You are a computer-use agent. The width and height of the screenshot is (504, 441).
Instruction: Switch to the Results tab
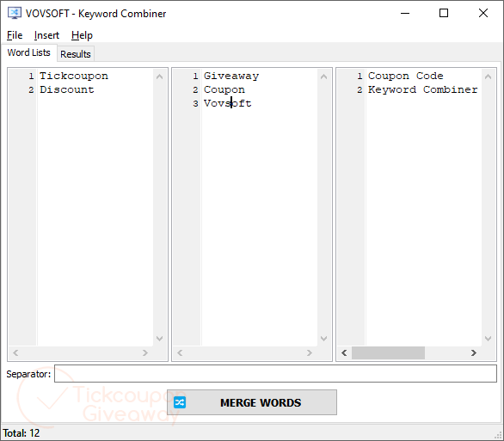click(76, 54)
